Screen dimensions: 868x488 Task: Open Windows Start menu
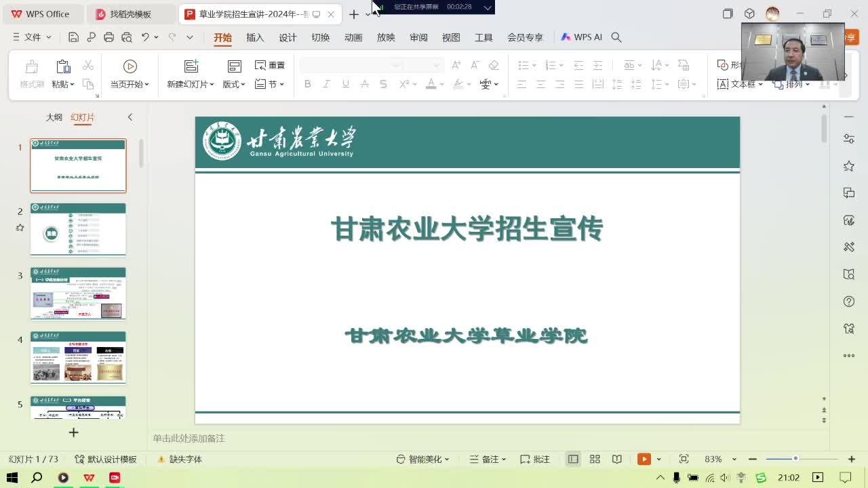click(x=12, y=478)
